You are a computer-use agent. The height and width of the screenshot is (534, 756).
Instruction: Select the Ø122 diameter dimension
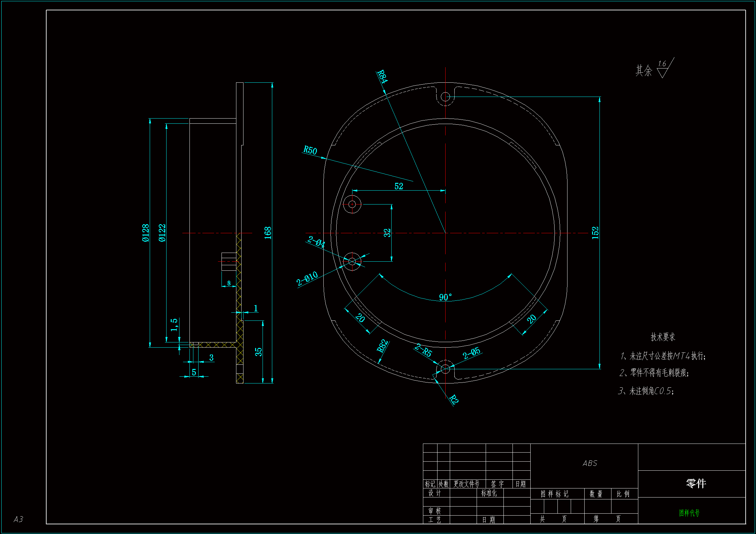click(162, 233)
